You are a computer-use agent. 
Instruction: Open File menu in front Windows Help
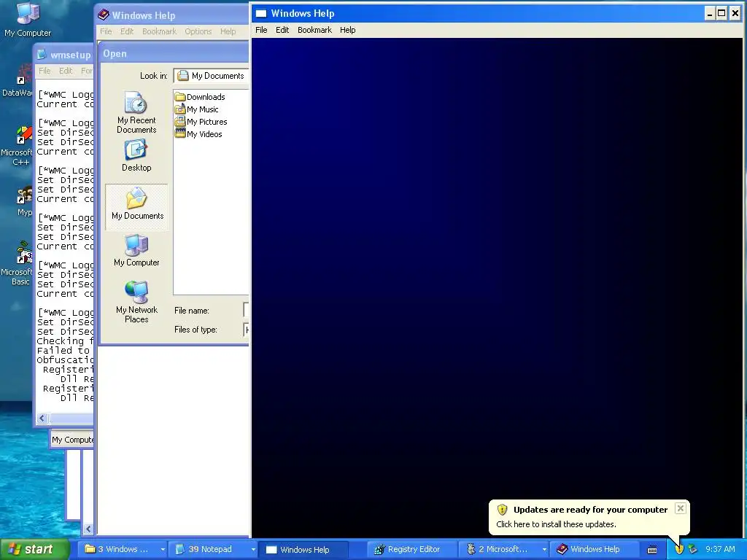click(x=261, y=30)
